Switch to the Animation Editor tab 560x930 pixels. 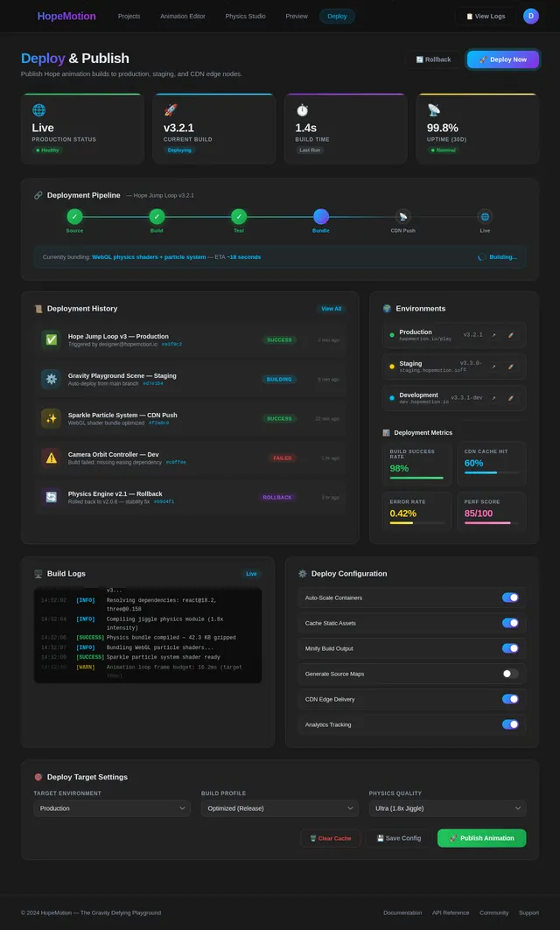pyautogui.click(x=183, y=16)
